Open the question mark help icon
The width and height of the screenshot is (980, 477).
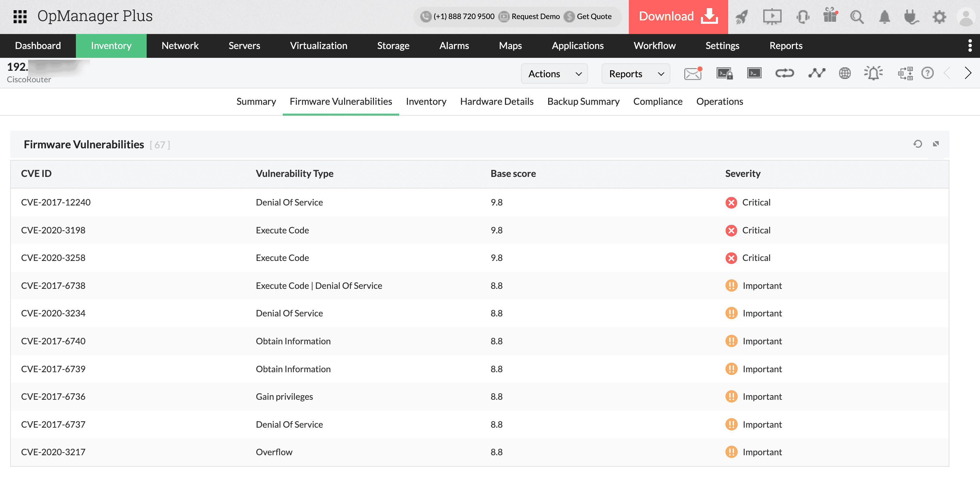pyautogui.click(x=928, y=73)
